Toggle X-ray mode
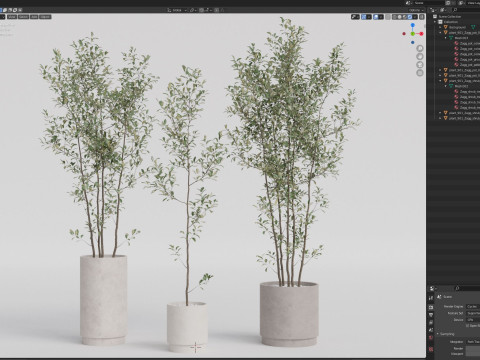480x360 pixels. (x=388, y=17)
